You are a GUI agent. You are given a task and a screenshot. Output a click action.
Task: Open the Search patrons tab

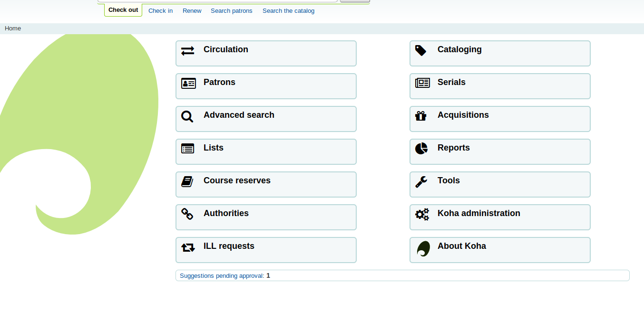(231, 10)
